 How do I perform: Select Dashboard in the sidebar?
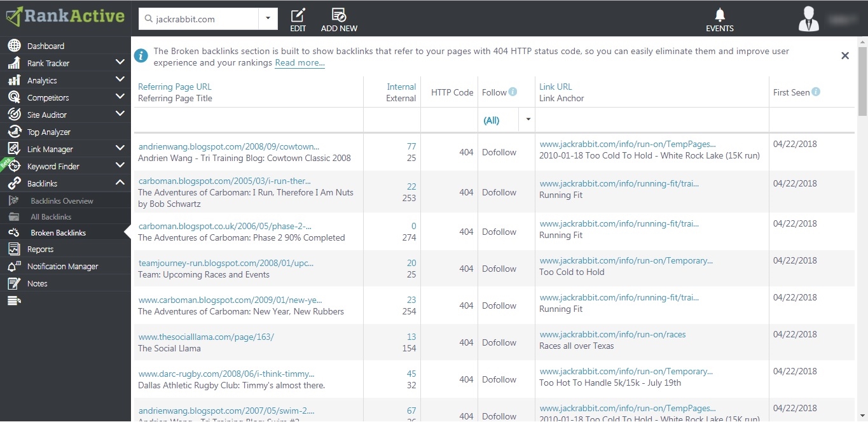pyautogui.click(x=46, y=46)
